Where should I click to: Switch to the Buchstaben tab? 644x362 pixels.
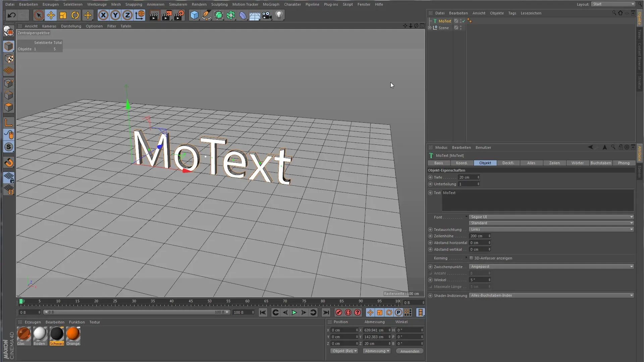600,163
